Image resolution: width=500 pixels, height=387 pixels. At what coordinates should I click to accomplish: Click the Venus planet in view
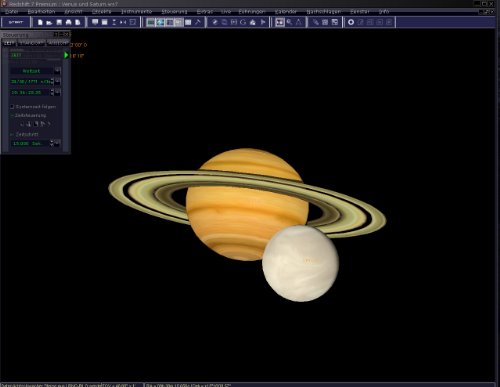(300, 263)
